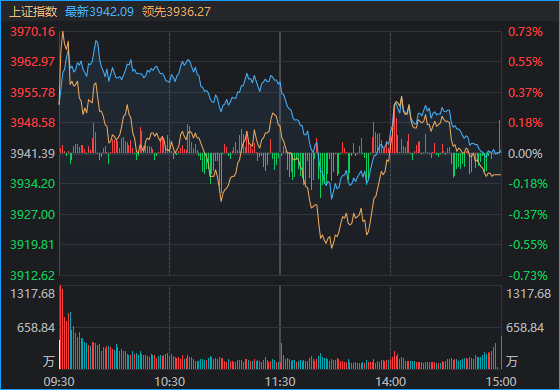
Task: Click the left 1317.68 volume label
Action: [x=33, y=294]
